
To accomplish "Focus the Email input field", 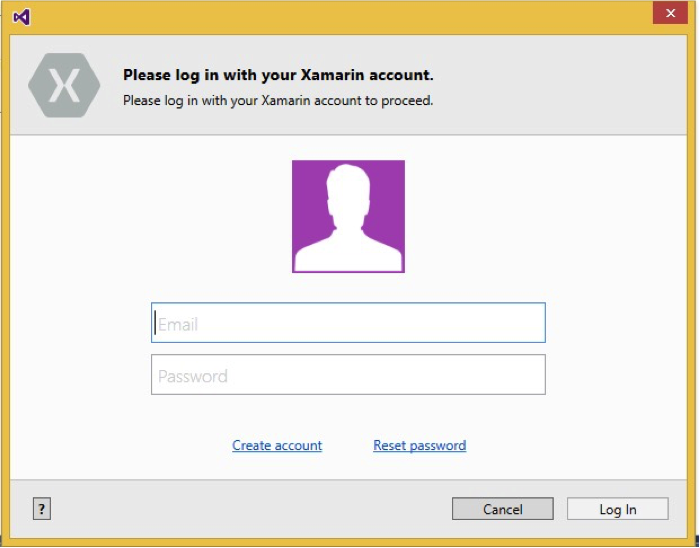I will tap(348, 323).
